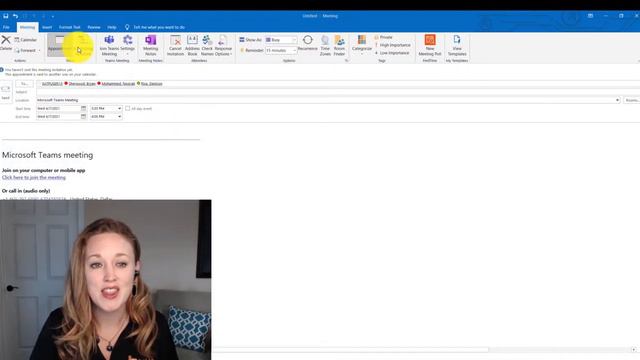Toggle the All day event checkbox
The image size is (640, 360).
coord(128,109)
